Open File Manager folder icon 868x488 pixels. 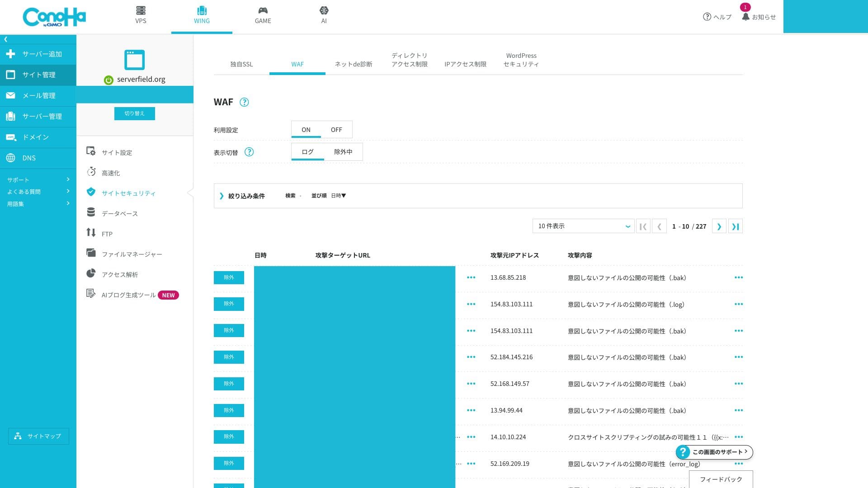point(91,253)
